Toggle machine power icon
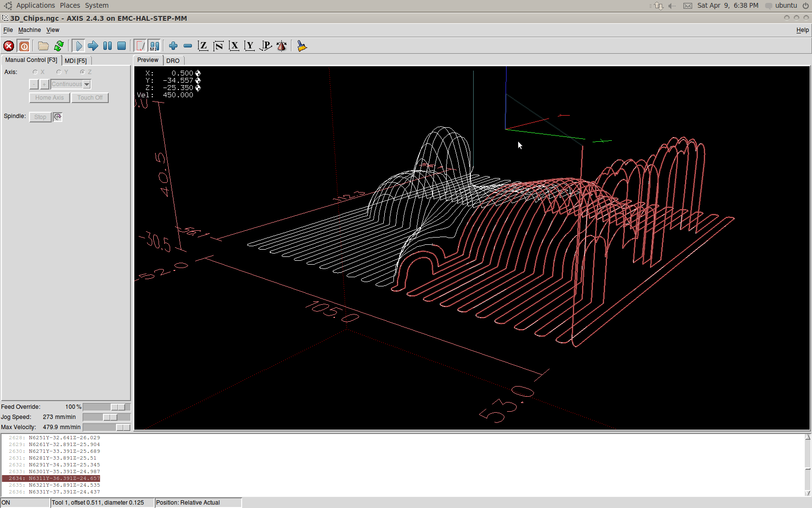 [24, 46]
